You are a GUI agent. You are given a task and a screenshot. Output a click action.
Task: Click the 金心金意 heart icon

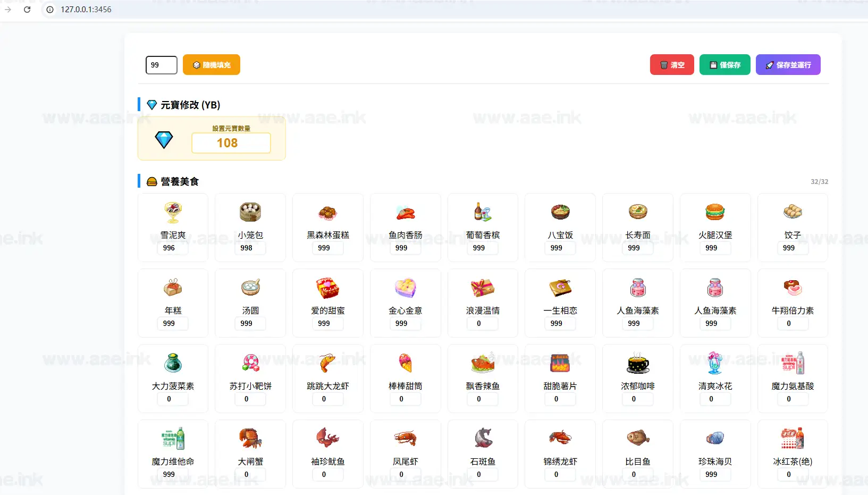pos(406,288)
